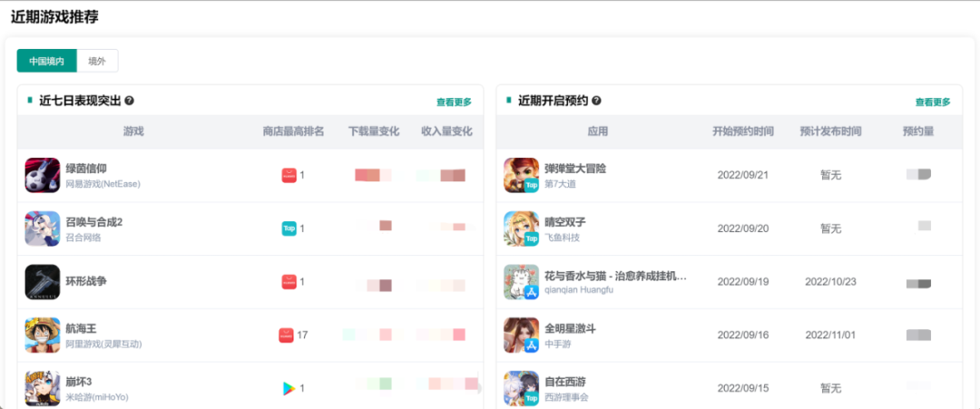Viewport: 980px width, 409px height.
Task: Open the 弹弹堂大冒险 app icon
Action: coord(521,175)
